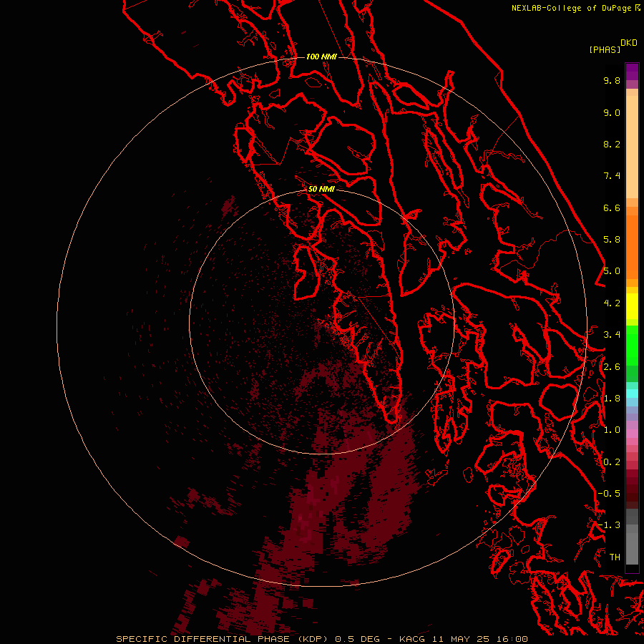Click the 1.8 colorbar value
The image size is (644, 644).
click(612, 399)
